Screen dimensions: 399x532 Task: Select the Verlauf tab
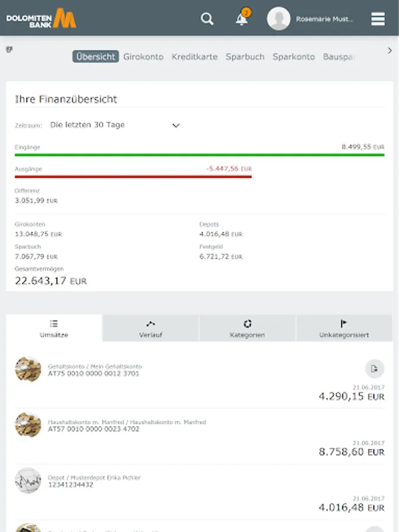coord(150,329)
